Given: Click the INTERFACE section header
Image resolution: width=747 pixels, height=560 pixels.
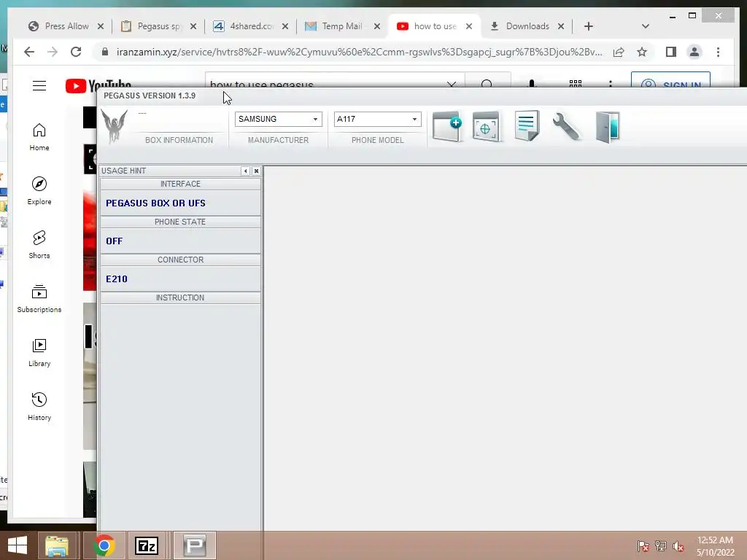Looking at the screenshot, I should click(180, 184).
